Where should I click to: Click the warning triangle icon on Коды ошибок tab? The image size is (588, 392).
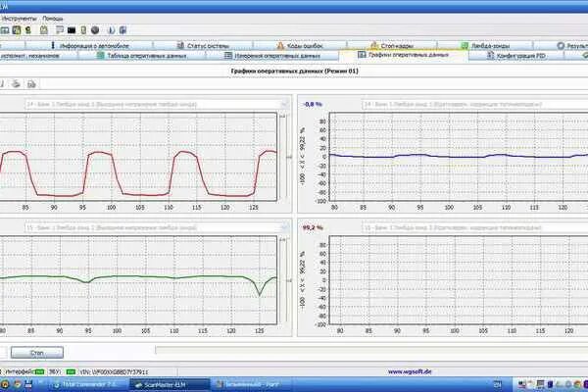point(280,46)
